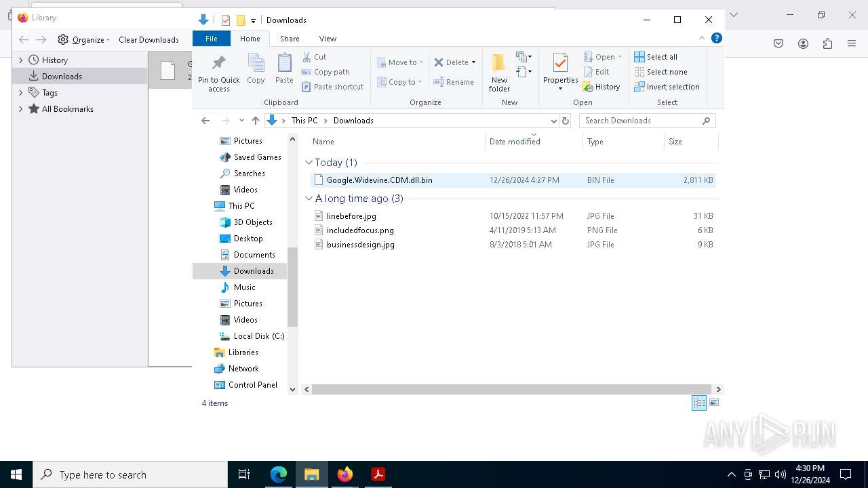Click the New folder icon
The width and height of the screenshot is (868, 488).
coord(498,63)
